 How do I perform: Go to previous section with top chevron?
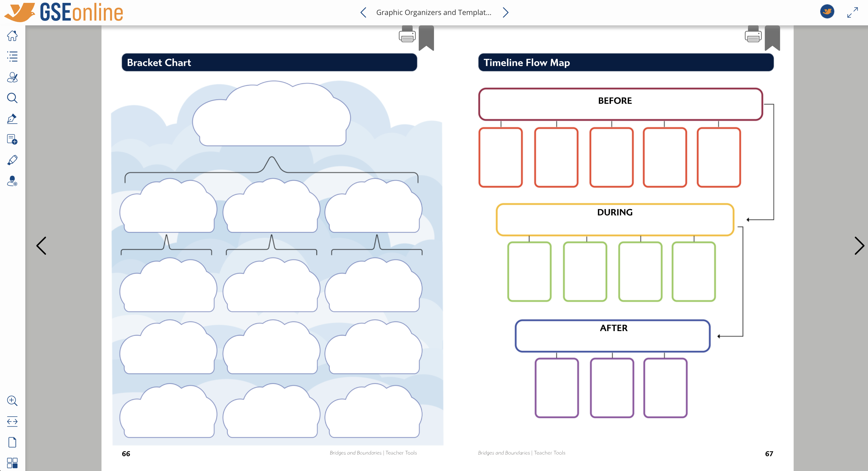(x=363, y=12)
